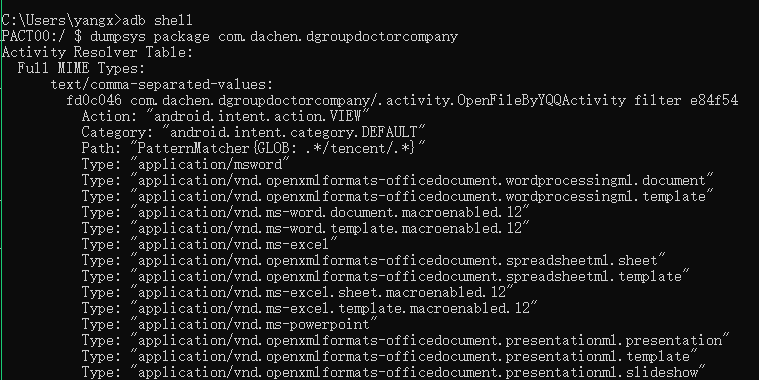759x380 pixels.
Task: Click ms-word.document.macroenabled.12 line
Action: point(305,212)
